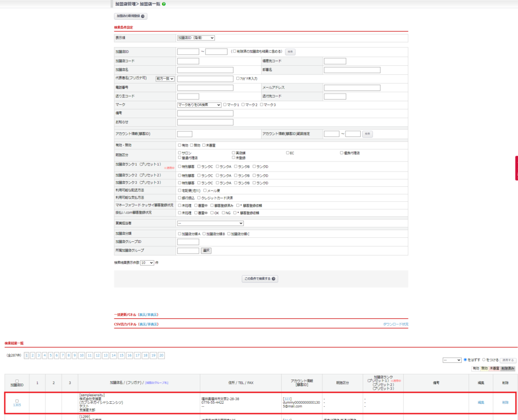This screenshot has height=420, width=518.
Task: Click the 選択 button for 所属加盟店グループ
Action: [x=206, y=250]
